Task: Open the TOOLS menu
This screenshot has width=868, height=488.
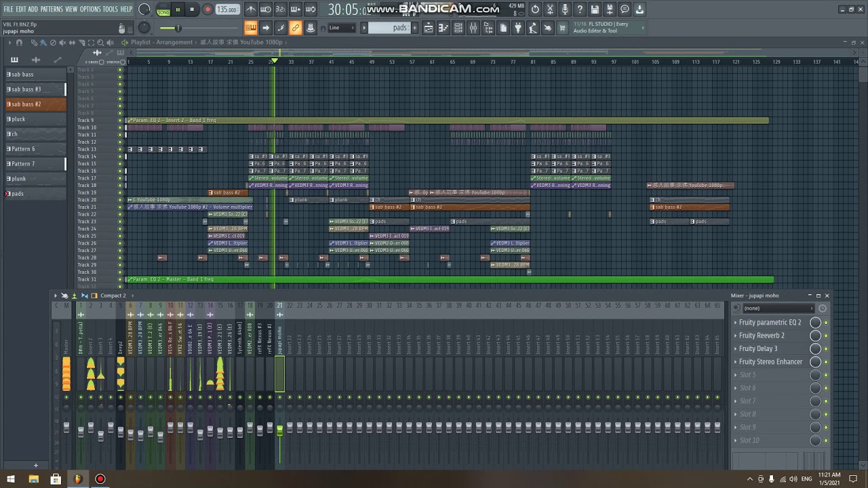Action: click(x=110, y=9)
